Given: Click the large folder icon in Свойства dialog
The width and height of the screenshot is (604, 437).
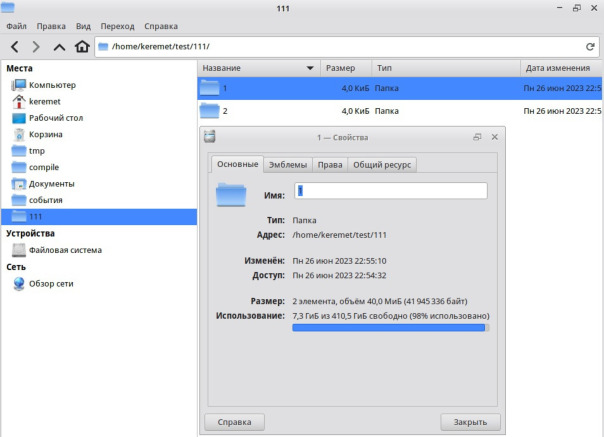Looking at the screenshot, I should click(x=231, y=195).
